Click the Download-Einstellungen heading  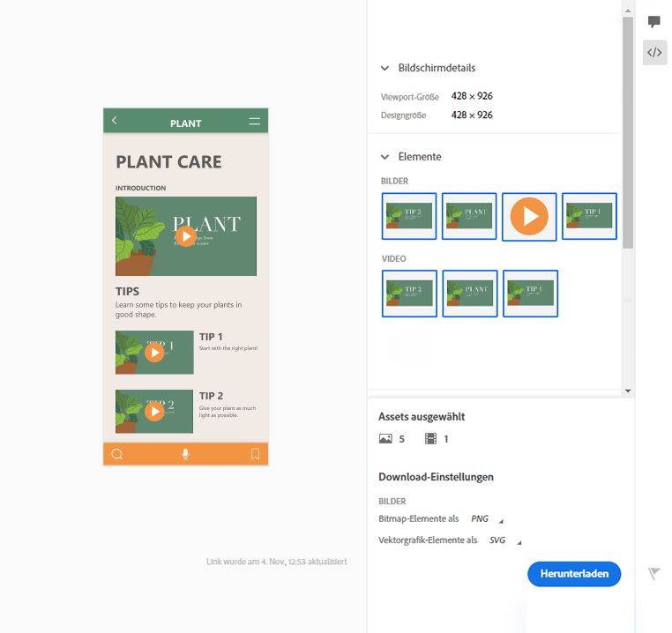coord(436,477)
